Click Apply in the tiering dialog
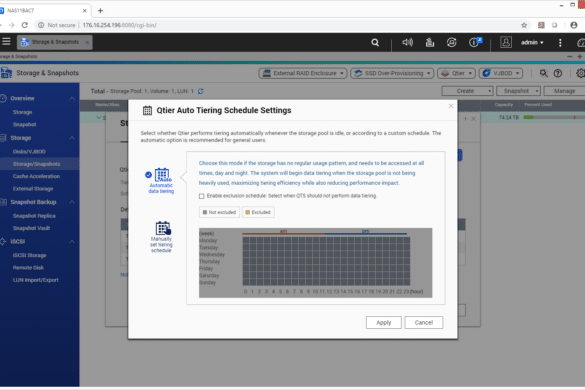Viewport: 585px width, 390px height. tap(384, 322)
